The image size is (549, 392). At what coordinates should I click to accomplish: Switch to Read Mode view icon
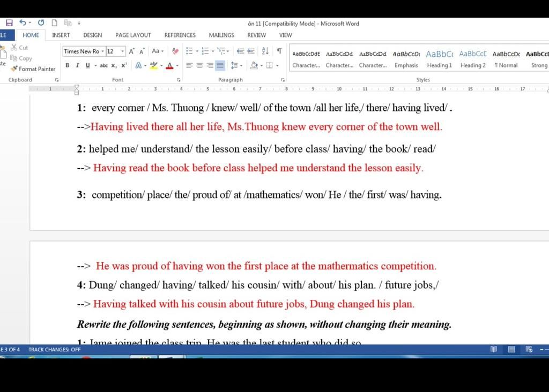[x=494, y=349]
